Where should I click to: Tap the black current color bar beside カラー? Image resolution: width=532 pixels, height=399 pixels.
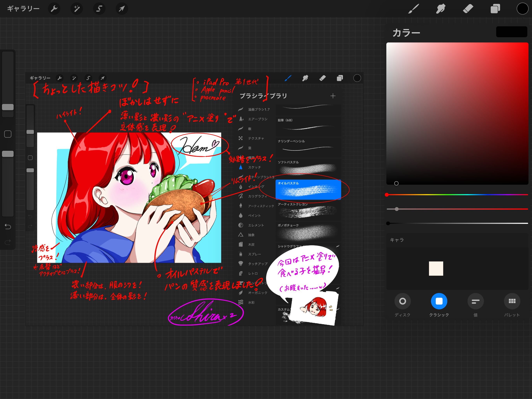coord(512,32)
